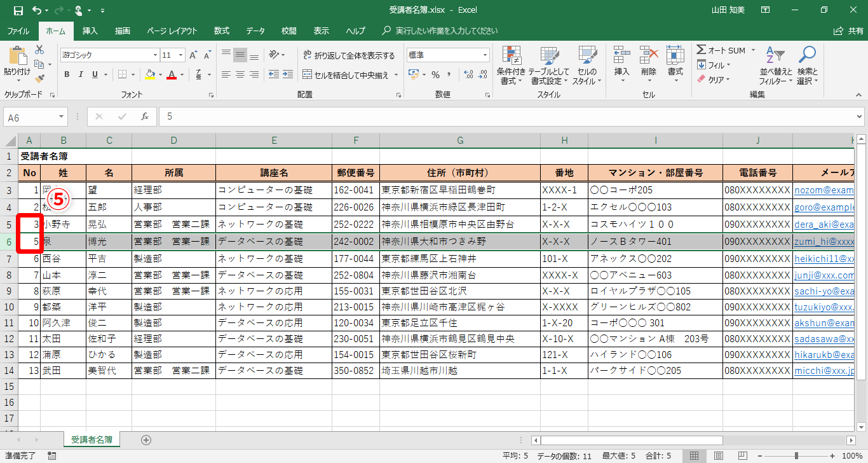868x463 pixels.
Task: Undo the last action
Action: point(36,10)
